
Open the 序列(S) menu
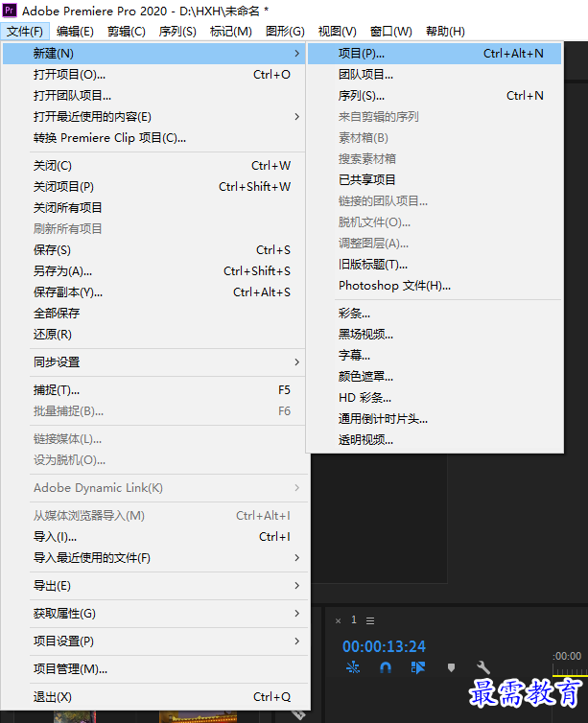pos(177,32)
